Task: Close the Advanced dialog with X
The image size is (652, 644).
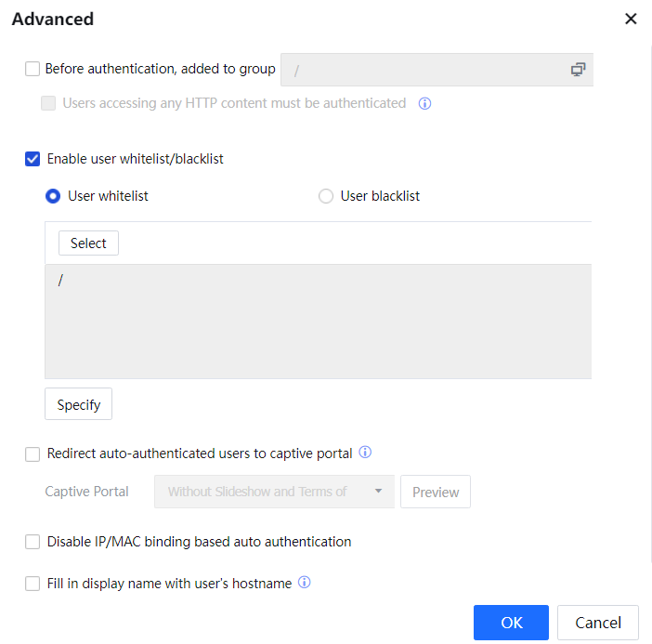Action: (x=631, y=19)
